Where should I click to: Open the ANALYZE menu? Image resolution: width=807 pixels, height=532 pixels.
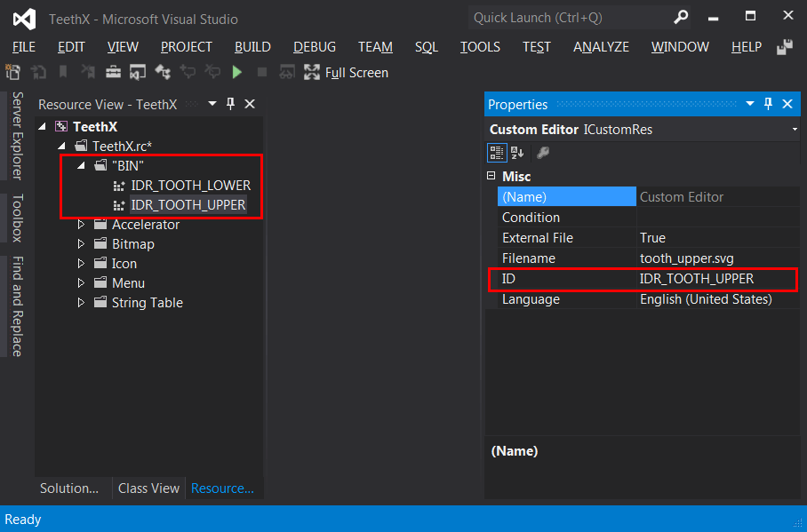(601, 47)
